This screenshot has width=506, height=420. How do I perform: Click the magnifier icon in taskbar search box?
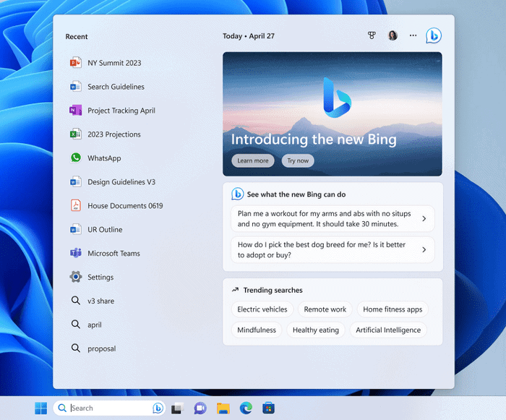[x=62, y=408]
